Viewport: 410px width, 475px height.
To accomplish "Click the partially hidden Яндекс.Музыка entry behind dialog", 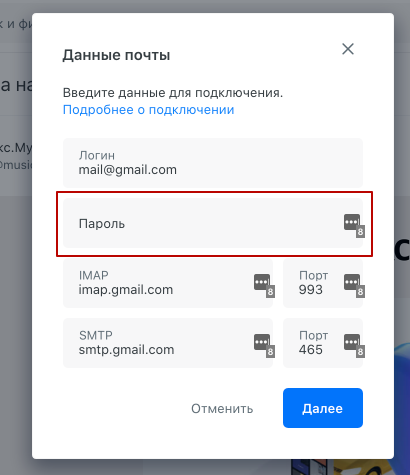I will pos(16,155).
